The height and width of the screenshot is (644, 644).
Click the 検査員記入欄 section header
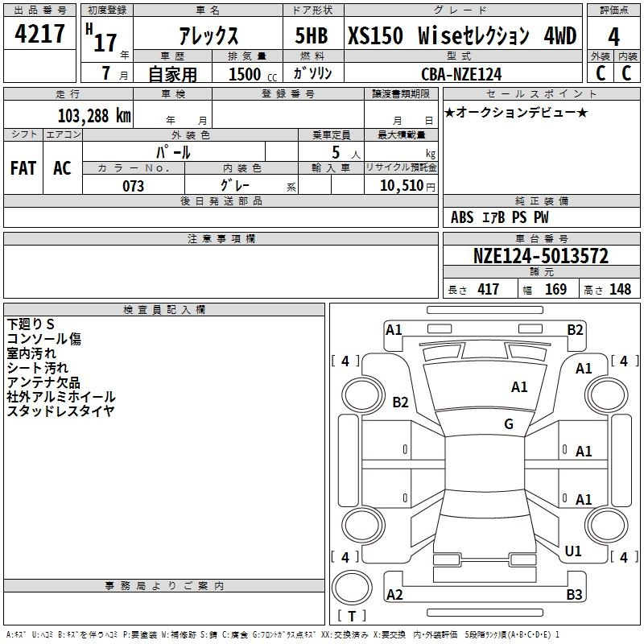click(x=164, y=310)
